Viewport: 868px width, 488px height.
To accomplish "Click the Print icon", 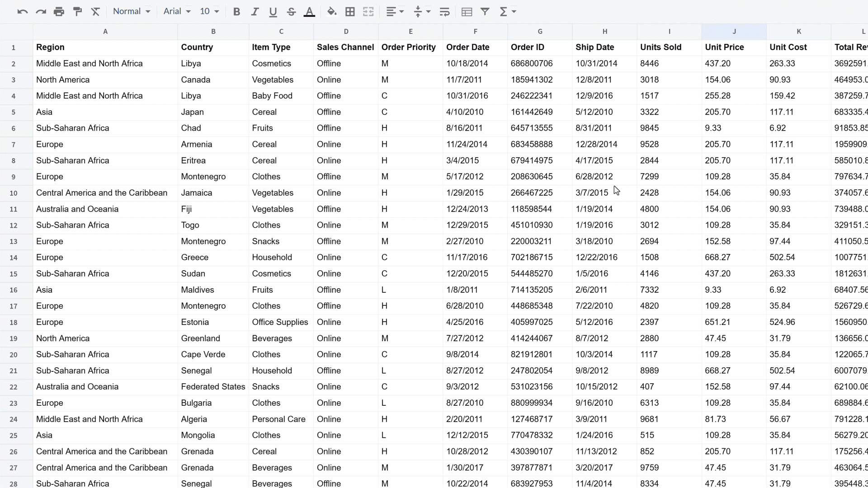I will point(59,12).
